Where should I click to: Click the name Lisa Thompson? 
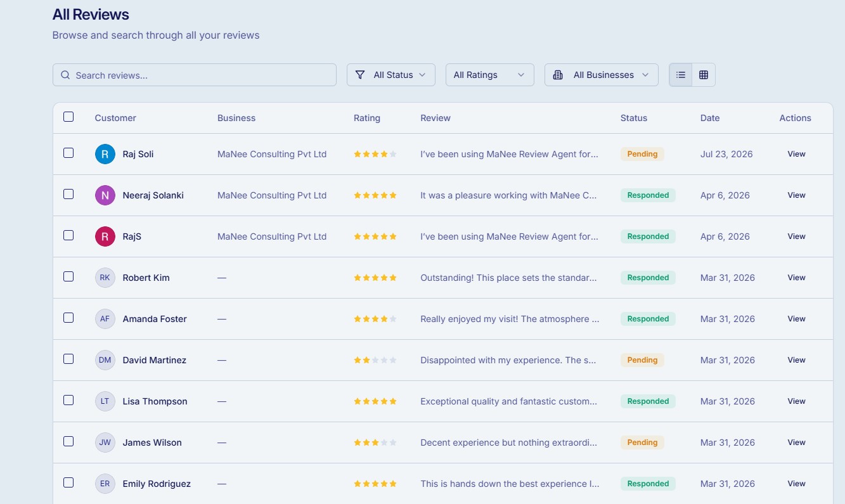(x=155, y=401)
